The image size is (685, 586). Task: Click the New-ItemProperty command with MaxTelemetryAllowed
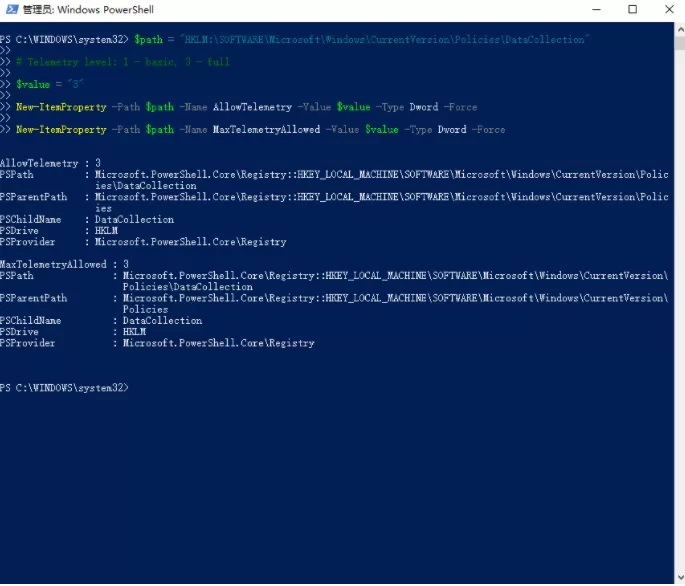coord(260,130)
